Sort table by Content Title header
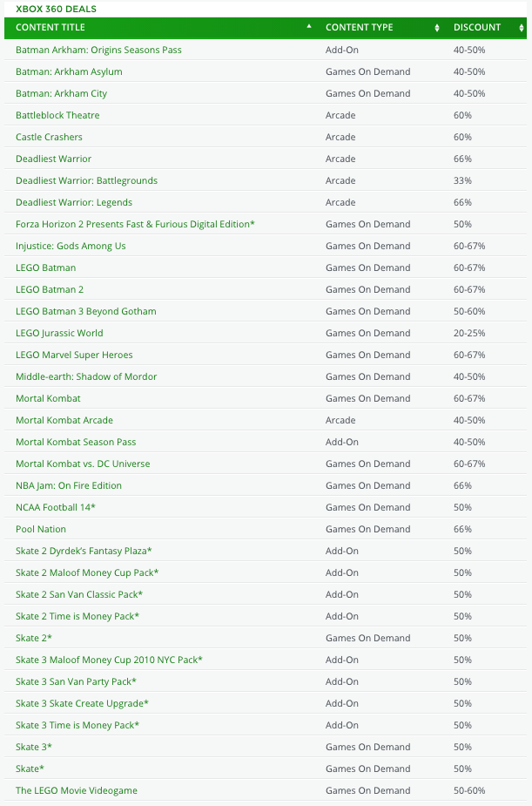 tap(51, 28)
